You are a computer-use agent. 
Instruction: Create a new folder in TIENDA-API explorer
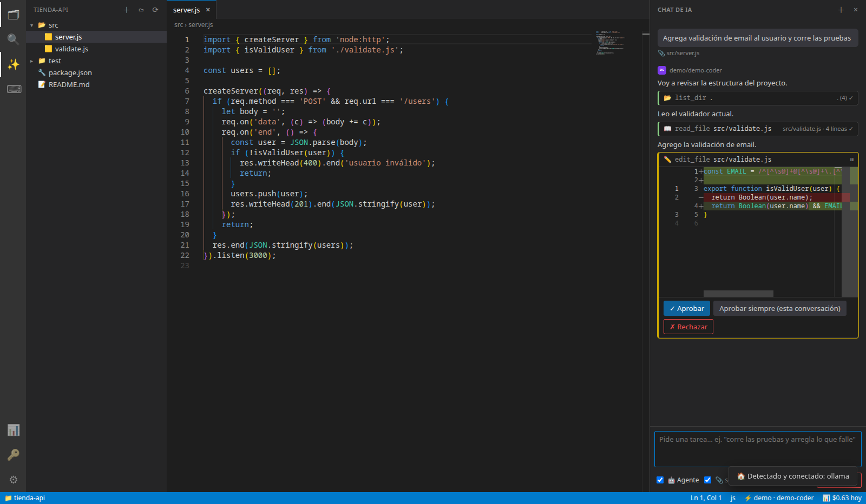click(141, 10)
